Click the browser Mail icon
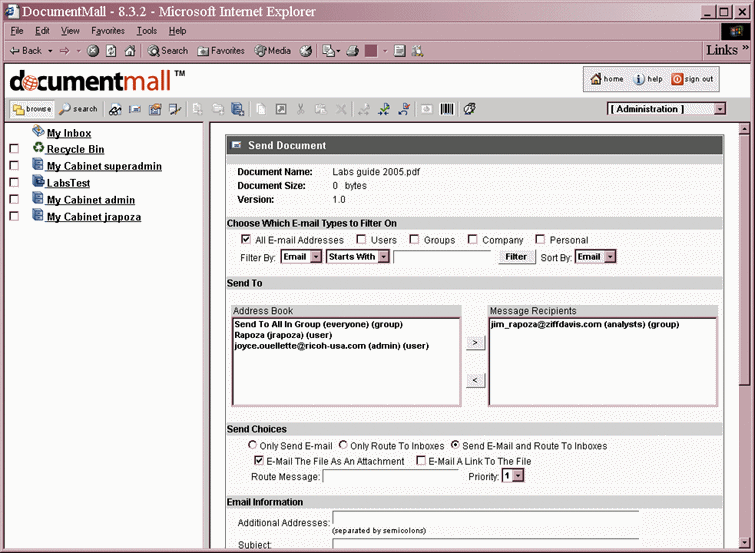755x553 pixels. tap(329, 51)
